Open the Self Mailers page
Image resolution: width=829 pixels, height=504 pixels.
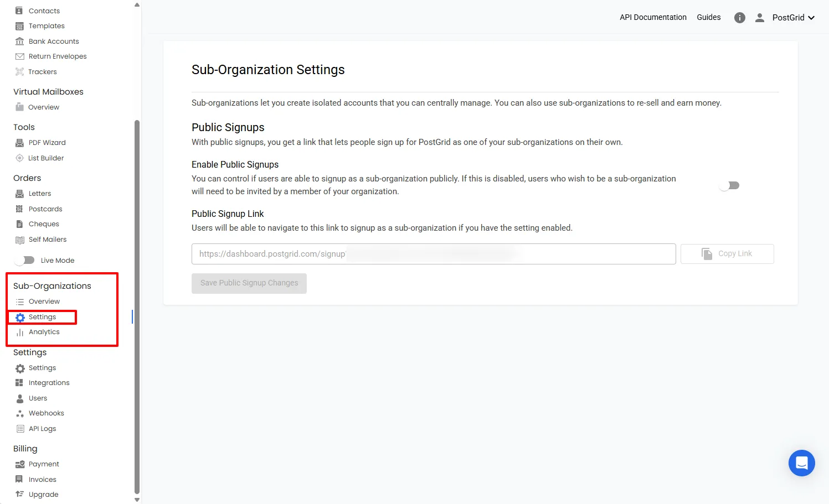47,239
